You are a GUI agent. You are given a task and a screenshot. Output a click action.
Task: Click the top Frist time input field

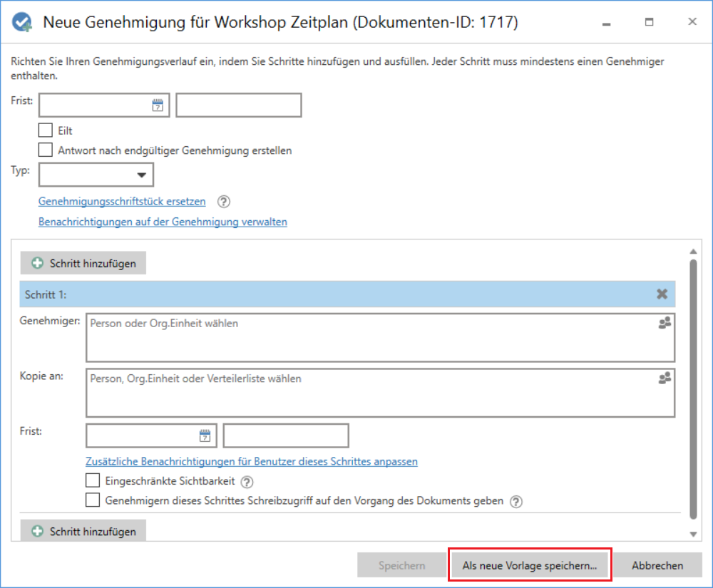(239, 105)
